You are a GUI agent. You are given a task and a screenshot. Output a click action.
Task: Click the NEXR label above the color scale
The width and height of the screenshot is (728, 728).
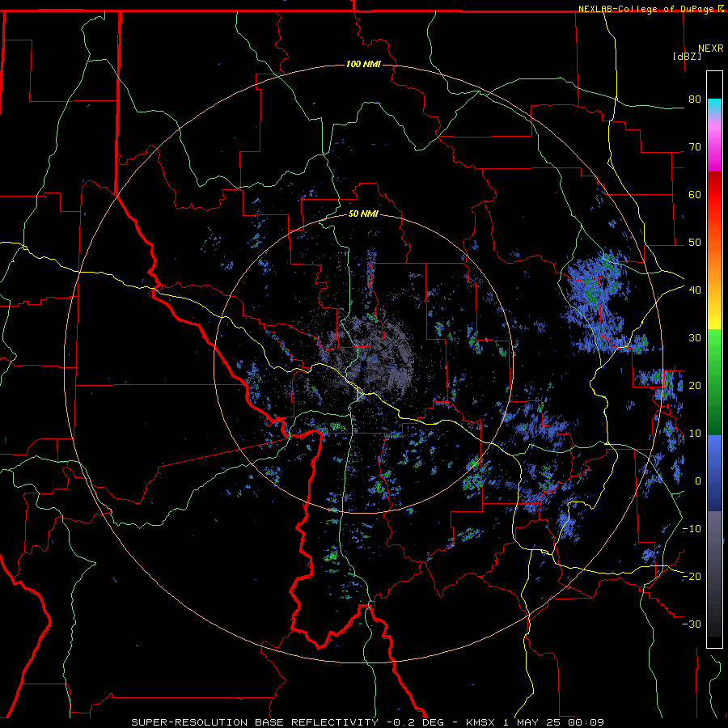tap(711, 49)
